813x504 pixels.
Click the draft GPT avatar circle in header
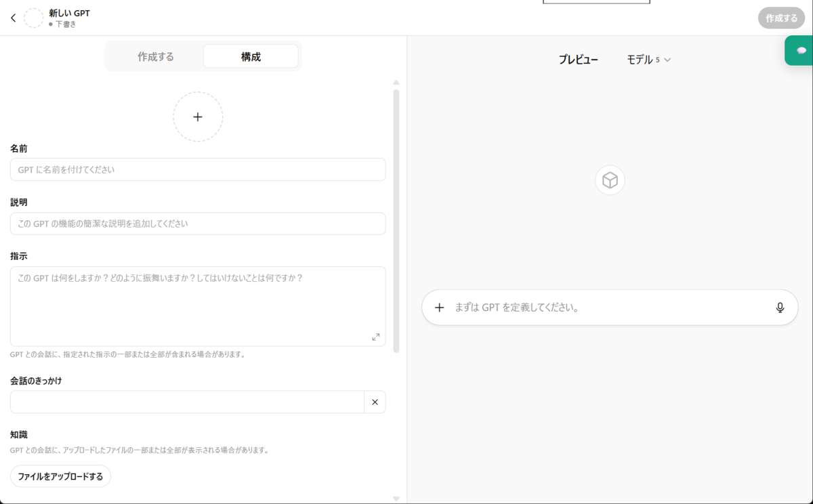34,18
